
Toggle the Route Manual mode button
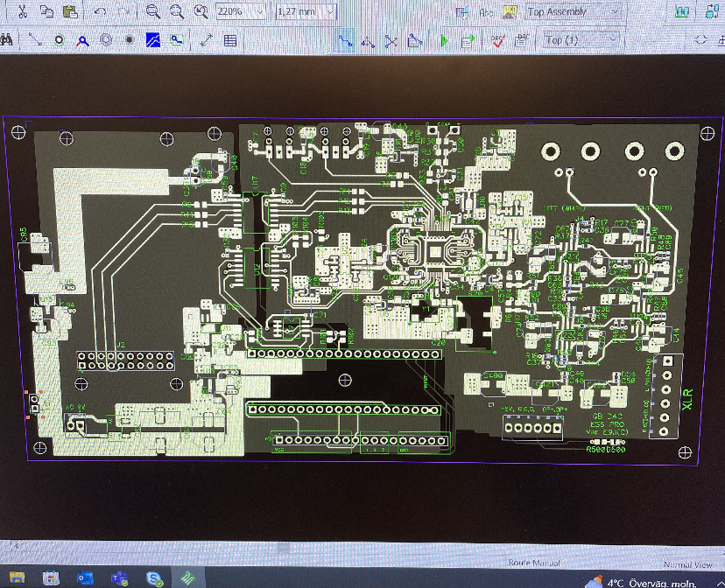[x=345, y=39]
